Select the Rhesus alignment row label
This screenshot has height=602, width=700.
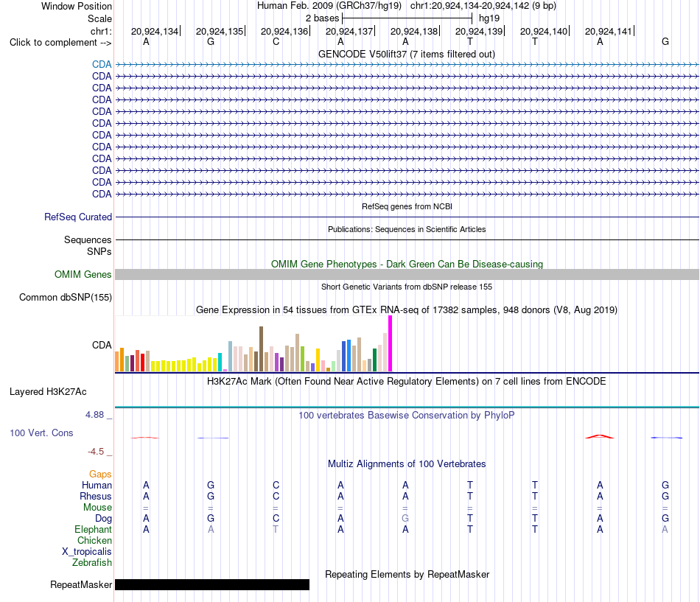(x=96, y=496)
